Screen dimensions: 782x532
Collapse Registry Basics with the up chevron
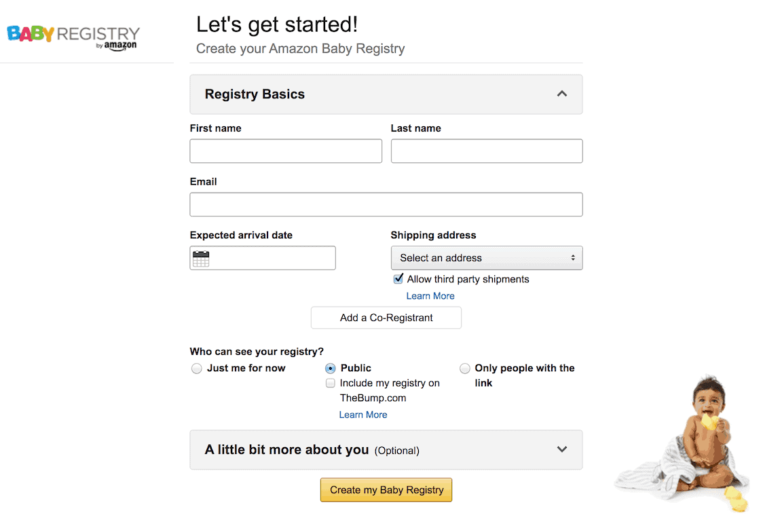pos(562,94)
